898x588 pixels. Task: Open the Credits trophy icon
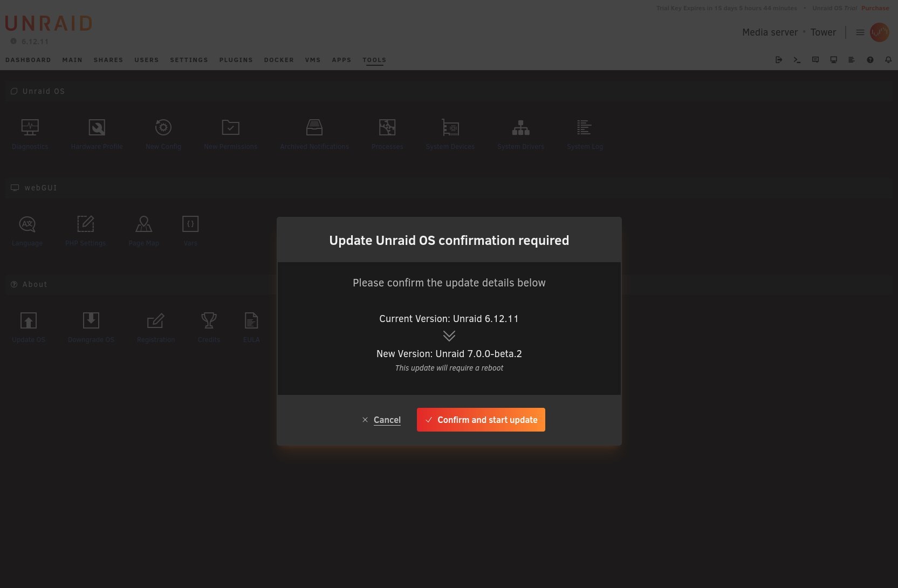(209, 320)
